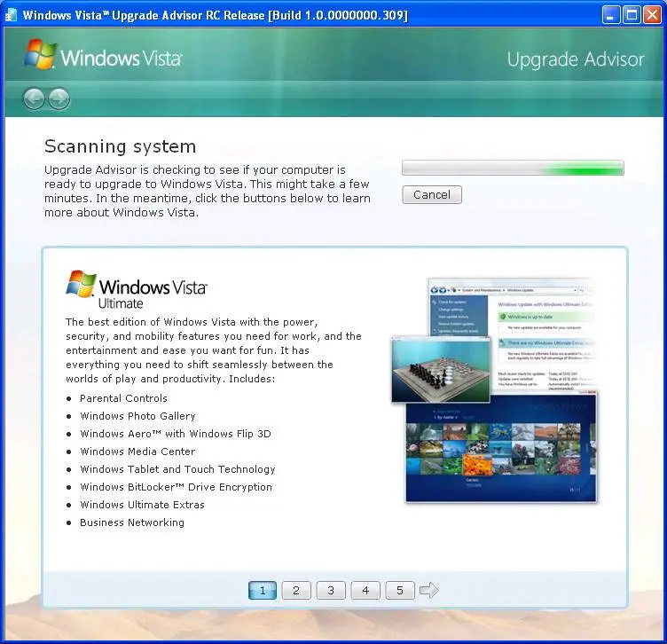Click the Windows Vista flag logo in header
Viewport: 667px width, 644px height.
click(41, 54)
